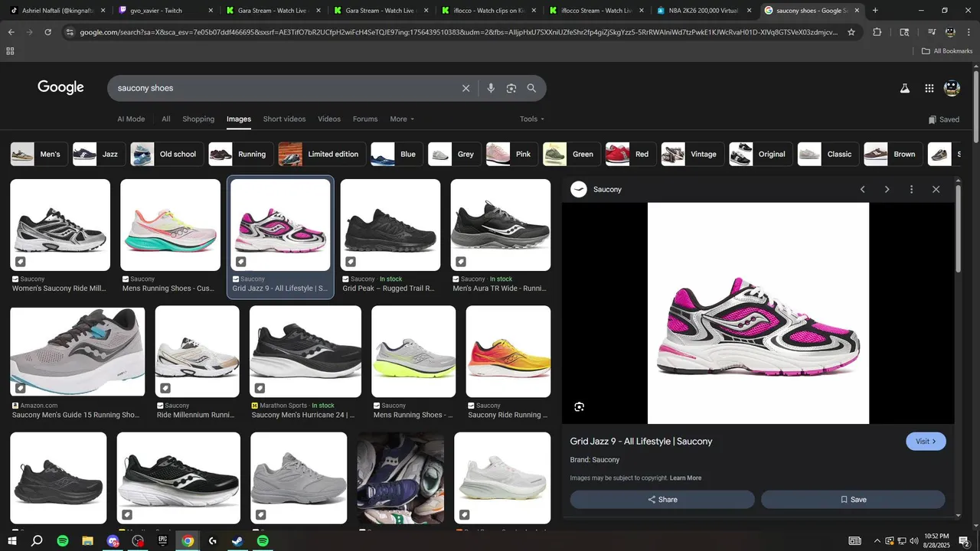This screenshot has width=980, height=551.
Task: Open Saved items link
Action: pyautogui.click(x=943, y=119)
